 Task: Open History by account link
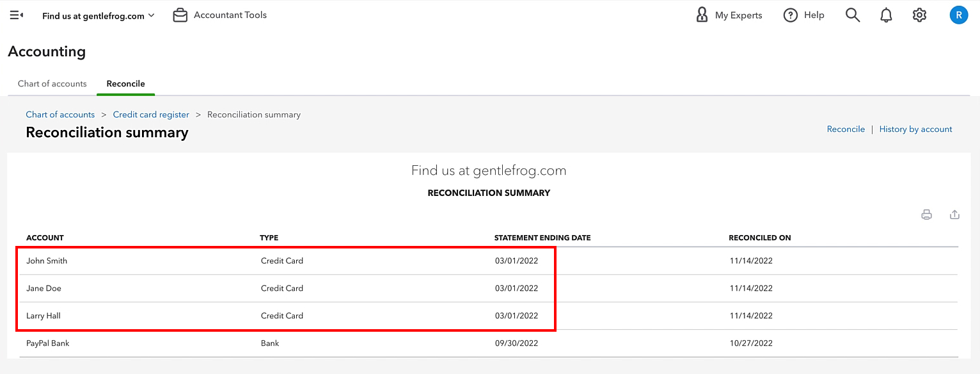coord(915,129)
